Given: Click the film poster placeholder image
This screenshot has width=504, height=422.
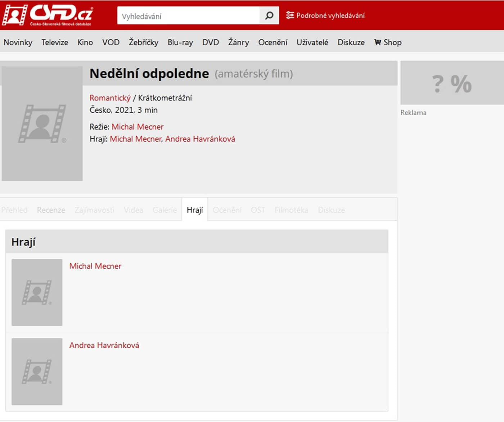Looking at the screenshot, I should click(42, 124).
